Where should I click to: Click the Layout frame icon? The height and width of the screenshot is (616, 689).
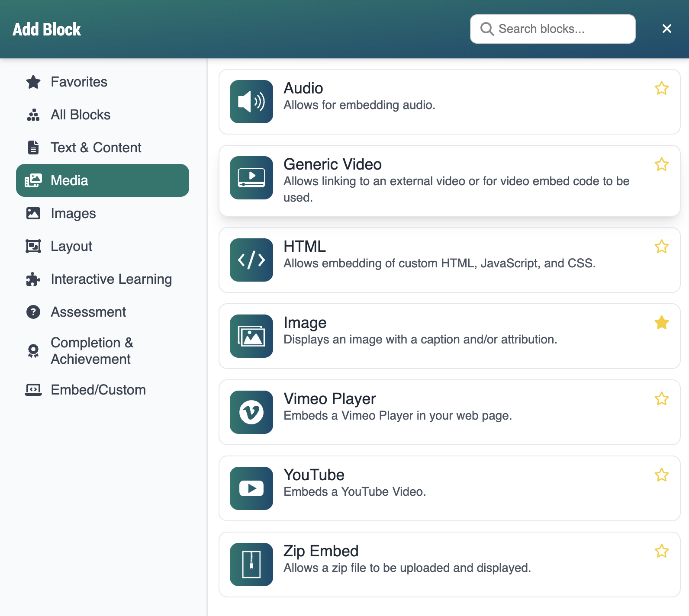(x=33, y=246)
